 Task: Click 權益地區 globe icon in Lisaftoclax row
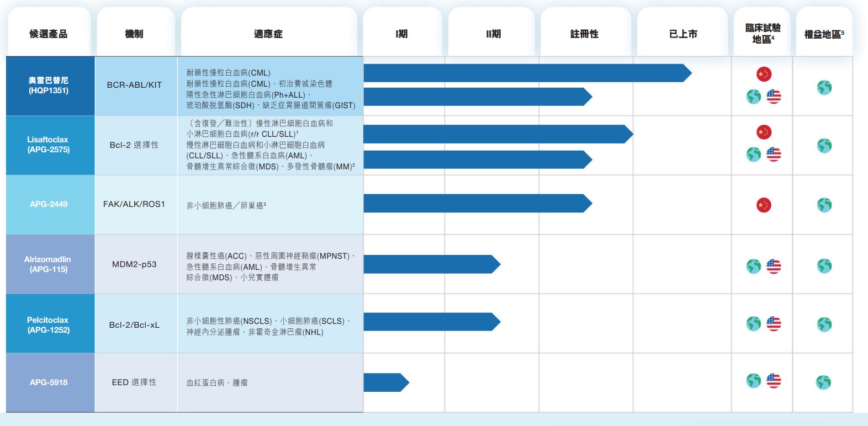[x=824, y=146]
